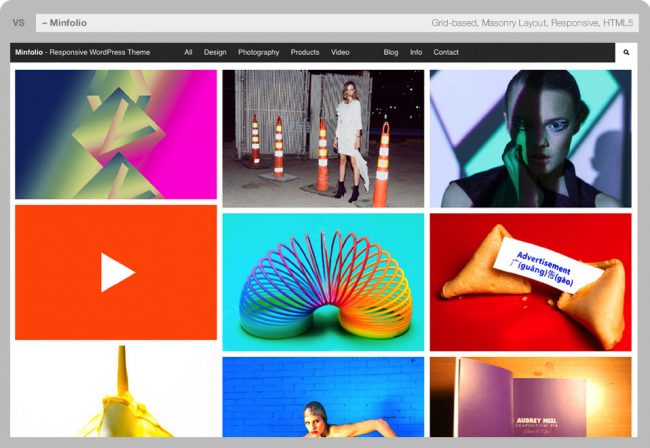Image resolution: width=650 pixels, height=448 pixels.
Task: Show the Products category
Action: click(x=305, y=52)
